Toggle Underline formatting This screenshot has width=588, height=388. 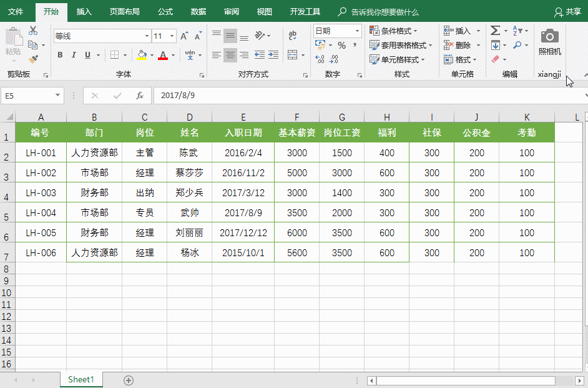88,55
